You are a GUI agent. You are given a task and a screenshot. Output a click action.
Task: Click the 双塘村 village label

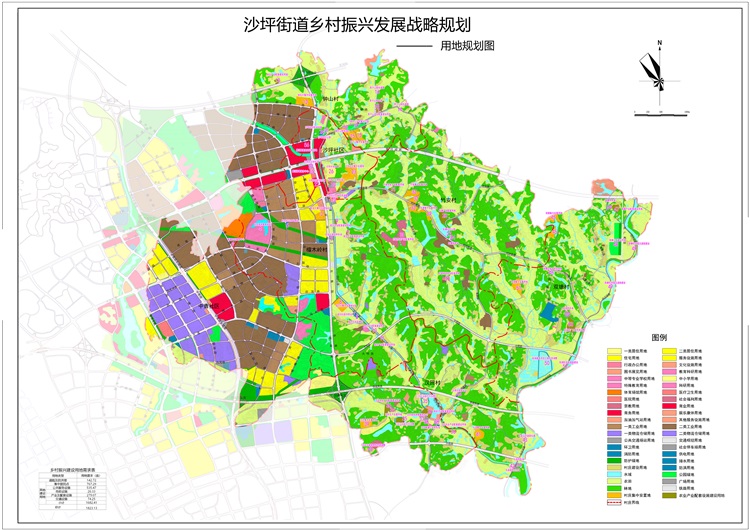tap(562, 287)
